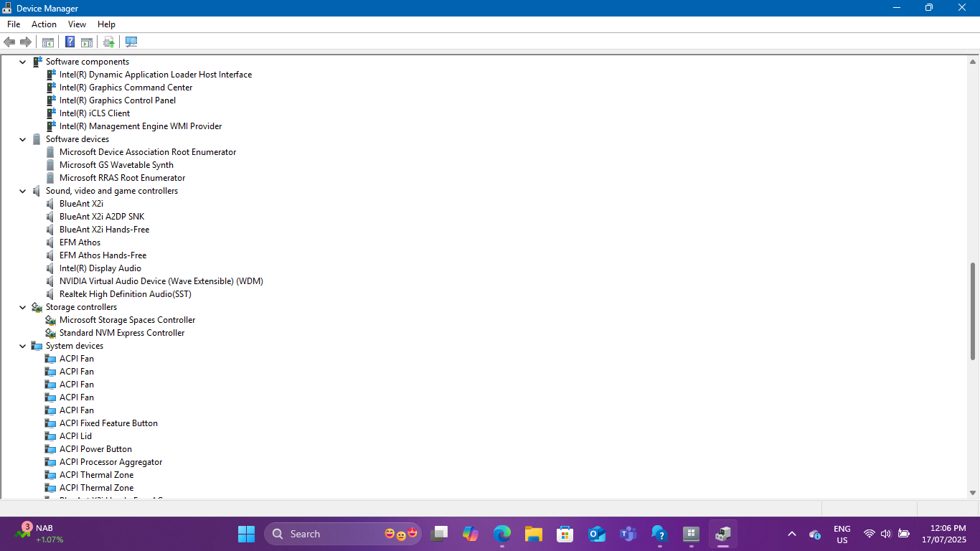Image resolution: width=980 pixels, height=551 pixels.
Task: Open Task View from the taskbar
Action: (439, 534)
